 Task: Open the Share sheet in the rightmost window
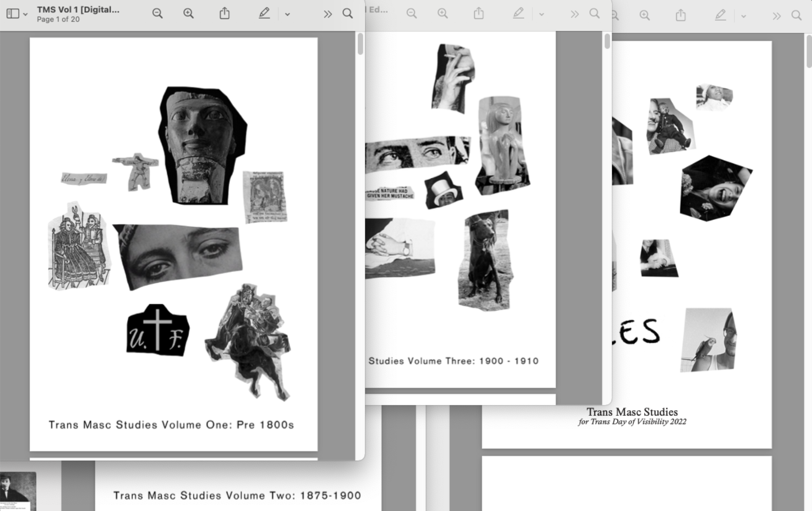click(x=681, y=15)
